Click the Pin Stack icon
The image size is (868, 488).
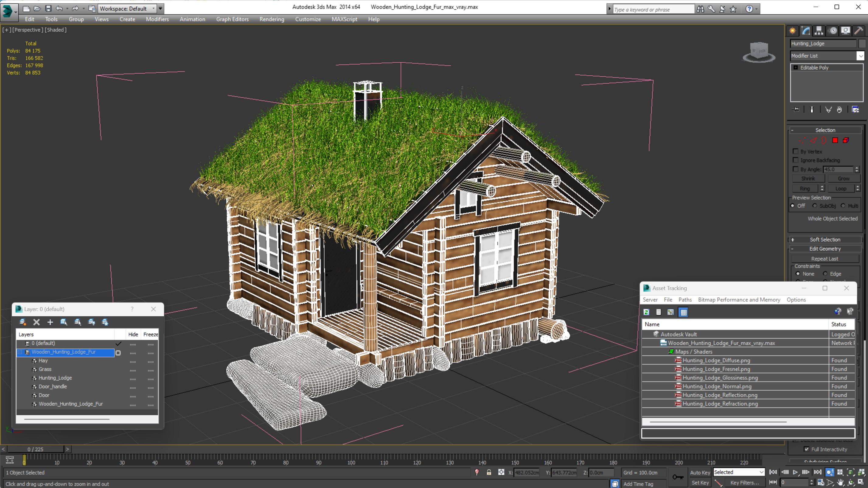[796, 109]
